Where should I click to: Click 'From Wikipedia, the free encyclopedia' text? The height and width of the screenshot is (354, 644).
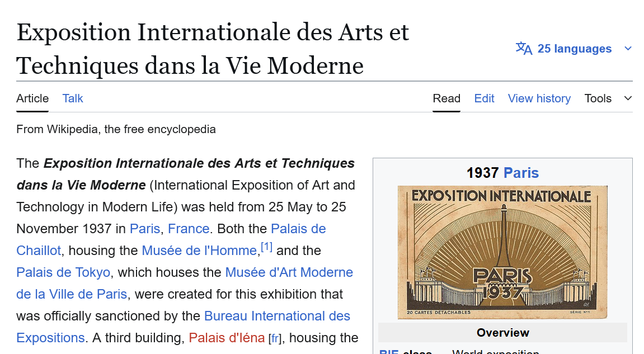(116, 129)
